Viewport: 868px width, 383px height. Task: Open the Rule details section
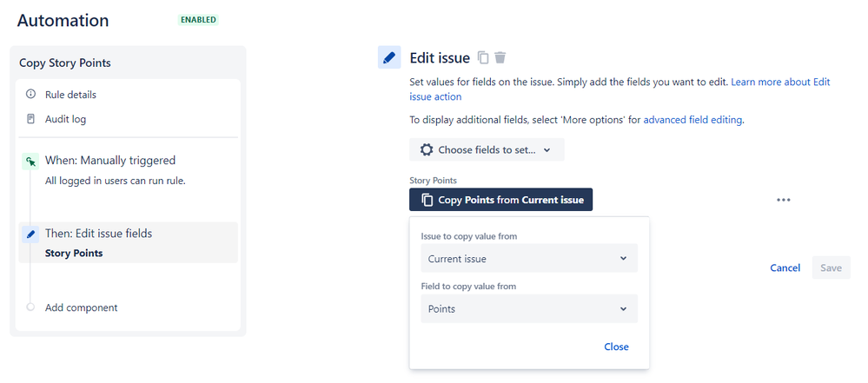(70, 95)
